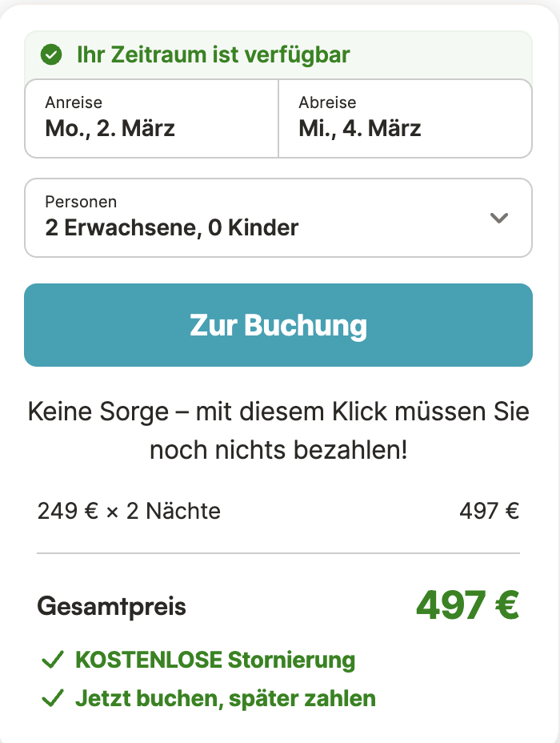Click the departure date Mi., 4. März
The image size is (560, 743).
tap(360, 128)
